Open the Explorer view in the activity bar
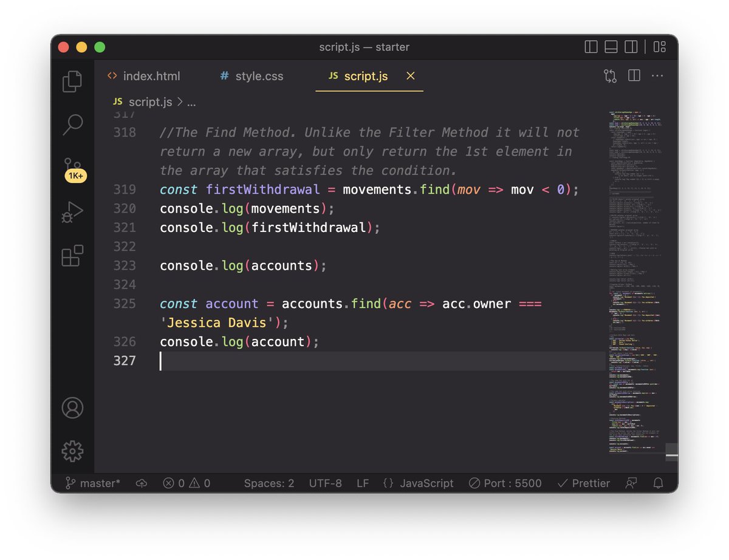729x560 pixels. click(73, 80)
